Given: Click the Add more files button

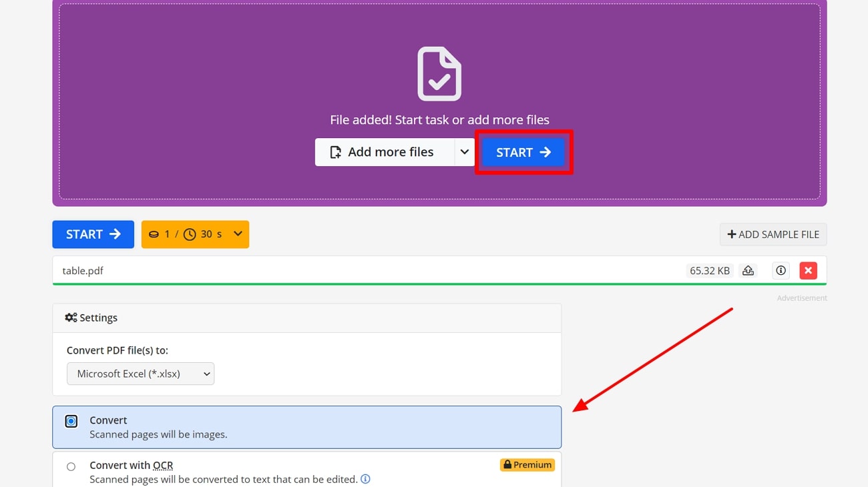Looking at the screenshot, I should pyautogui.click(x=384, y=152).
